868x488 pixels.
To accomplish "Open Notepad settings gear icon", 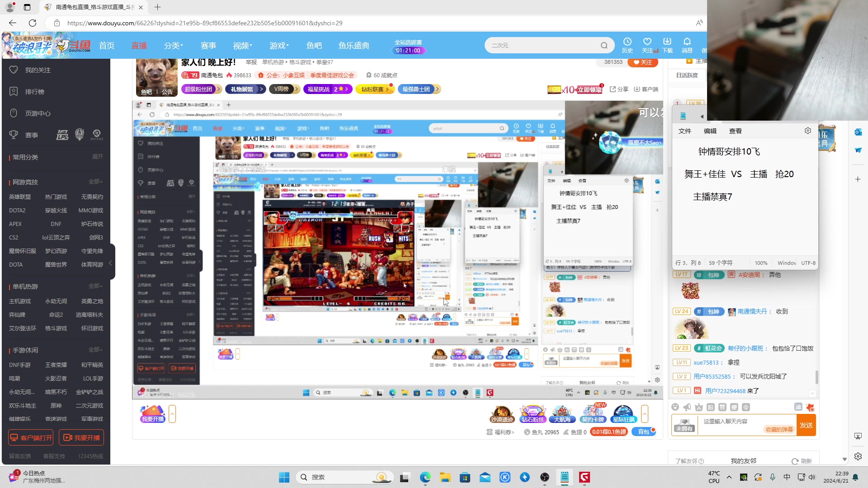I will 807,131.
